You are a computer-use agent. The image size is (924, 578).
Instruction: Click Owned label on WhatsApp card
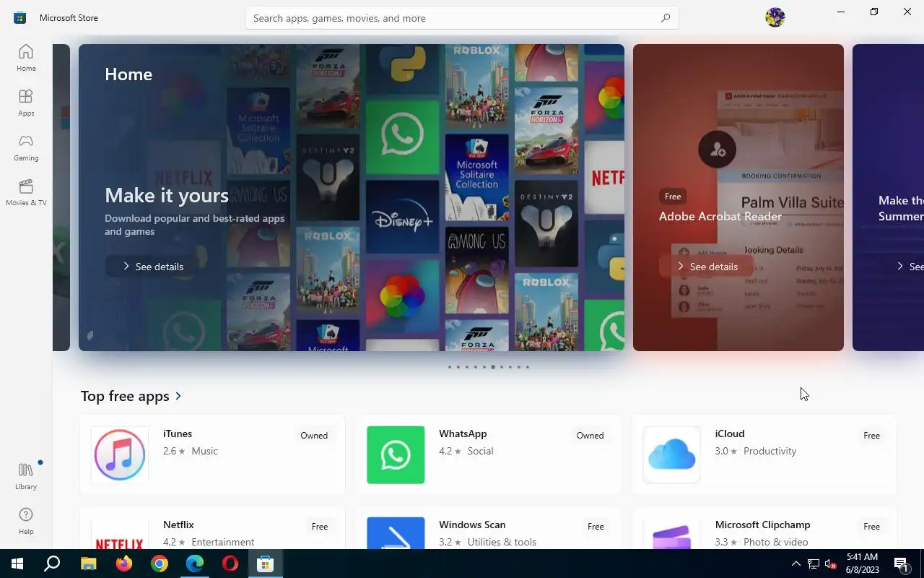point(590,436)
